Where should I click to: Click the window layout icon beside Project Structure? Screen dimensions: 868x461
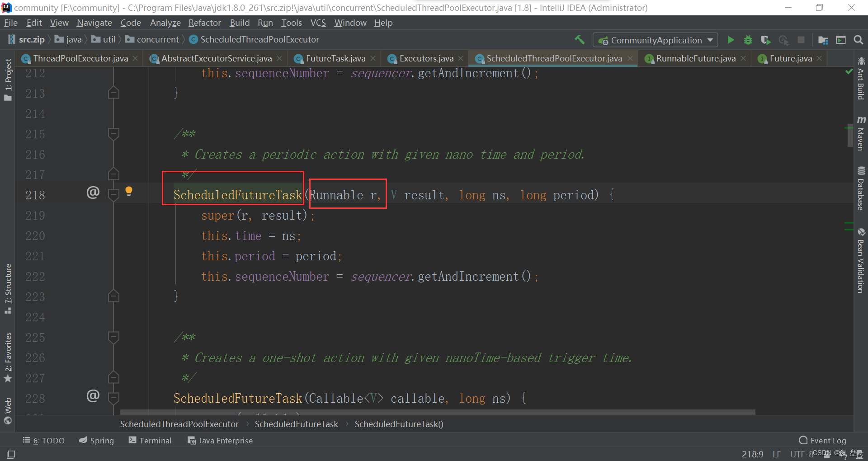841,40
